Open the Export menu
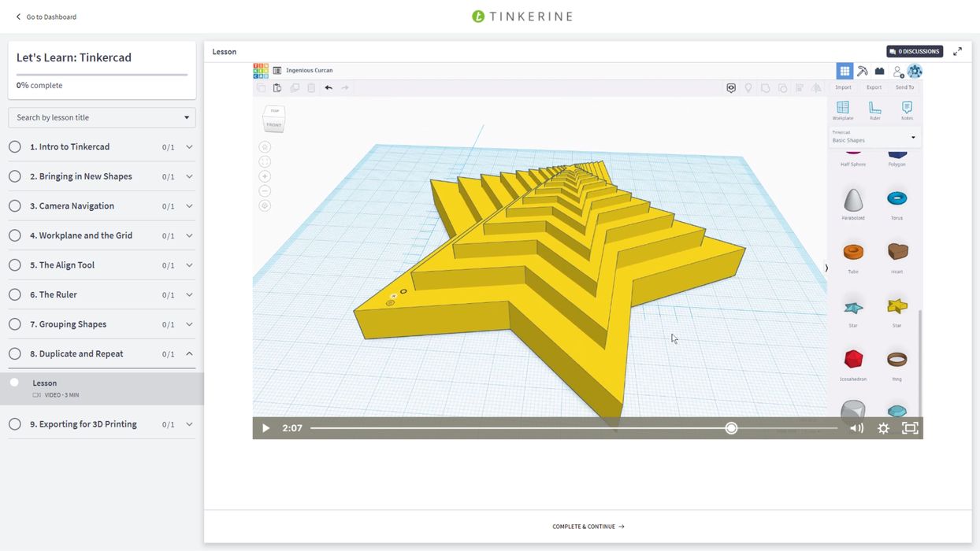The image size is (980, 551). 874,87
